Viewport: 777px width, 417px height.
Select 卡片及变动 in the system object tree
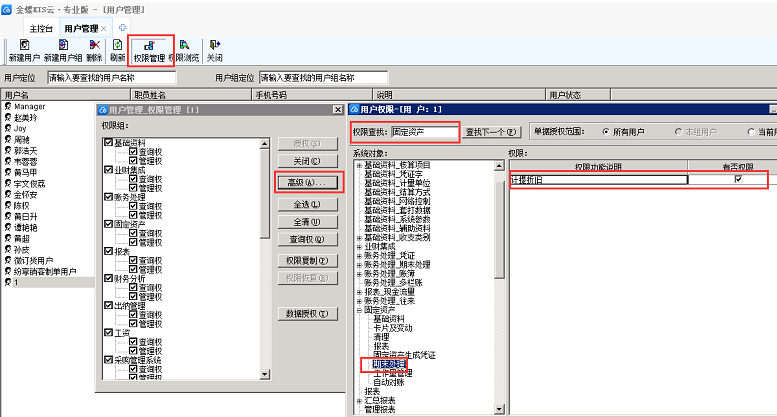(x=395, y=327)
